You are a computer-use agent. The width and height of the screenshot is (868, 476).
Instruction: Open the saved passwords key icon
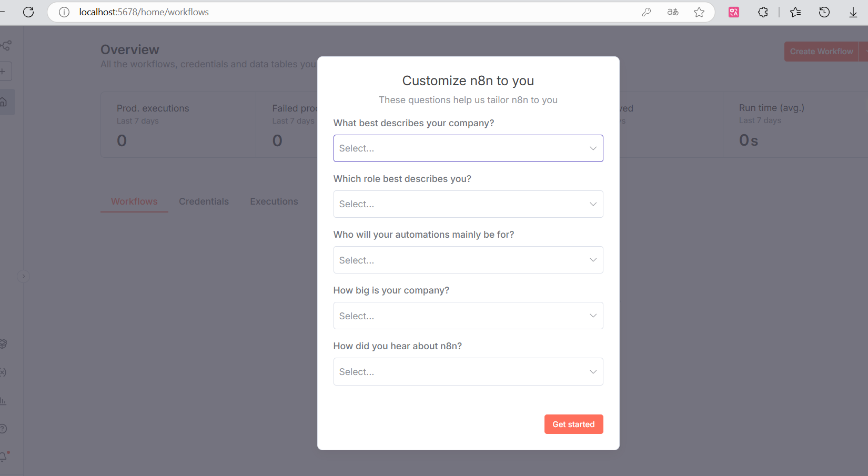647,12
